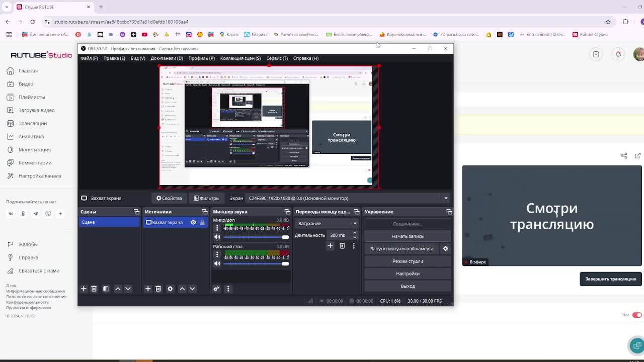Open virtual camera settings gear
644x362 pixels.
[x=445, y=248]
